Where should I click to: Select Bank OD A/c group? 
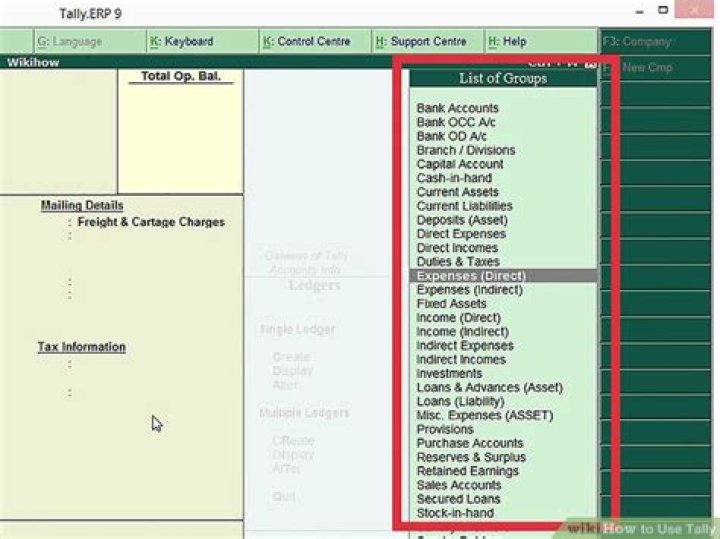[x=451, y=136]
